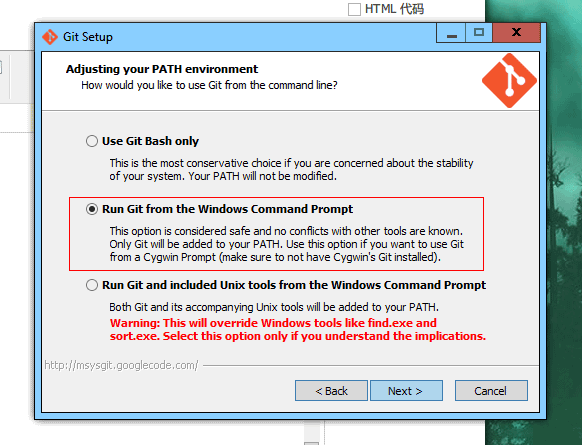
Task: Minimize the Git Setup window
Action: tap(451, 33)
